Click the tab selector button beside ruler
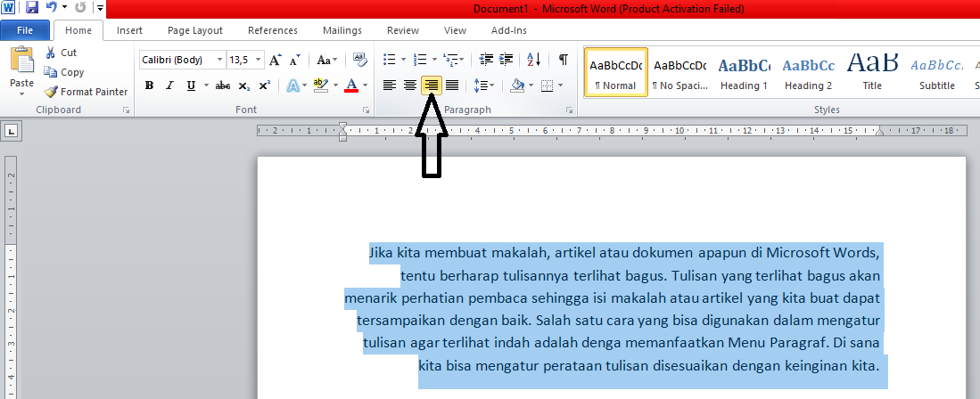980x399 pixels. click(12, 131)
